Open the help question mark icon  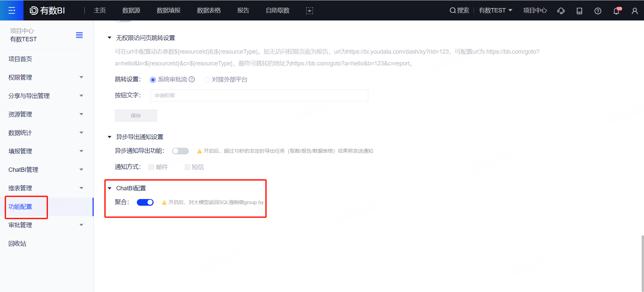598,11
